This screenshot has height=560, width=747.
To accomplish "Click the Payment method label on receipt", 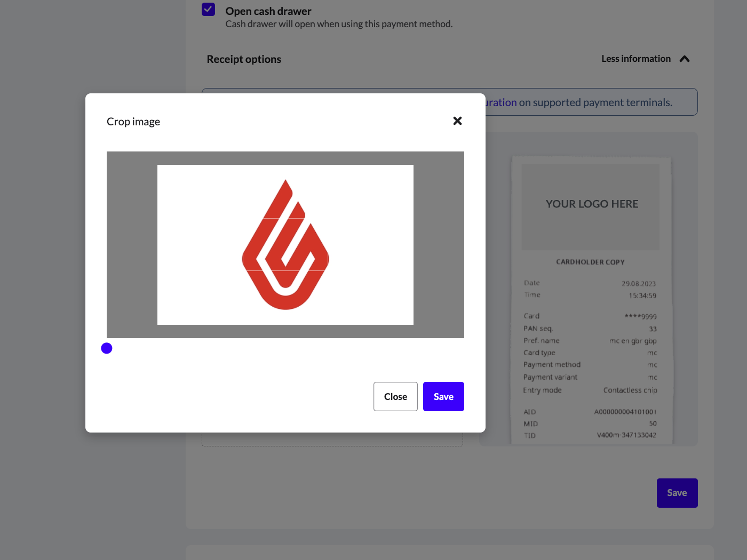I will click(x=552, y=365).
